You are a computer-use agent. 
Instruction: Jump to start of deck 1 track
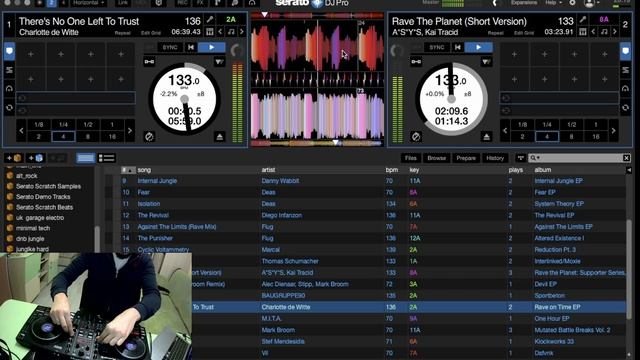(x=191, y=47)
